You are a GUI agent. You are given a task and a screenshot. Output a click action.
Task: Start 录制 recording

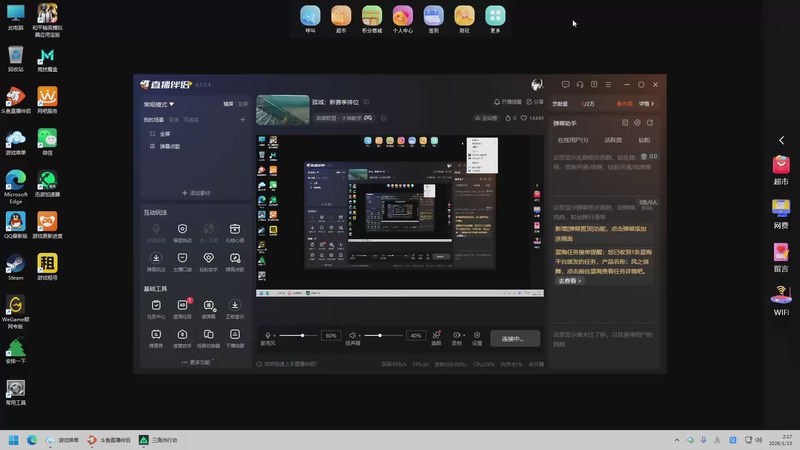point(456,338)
